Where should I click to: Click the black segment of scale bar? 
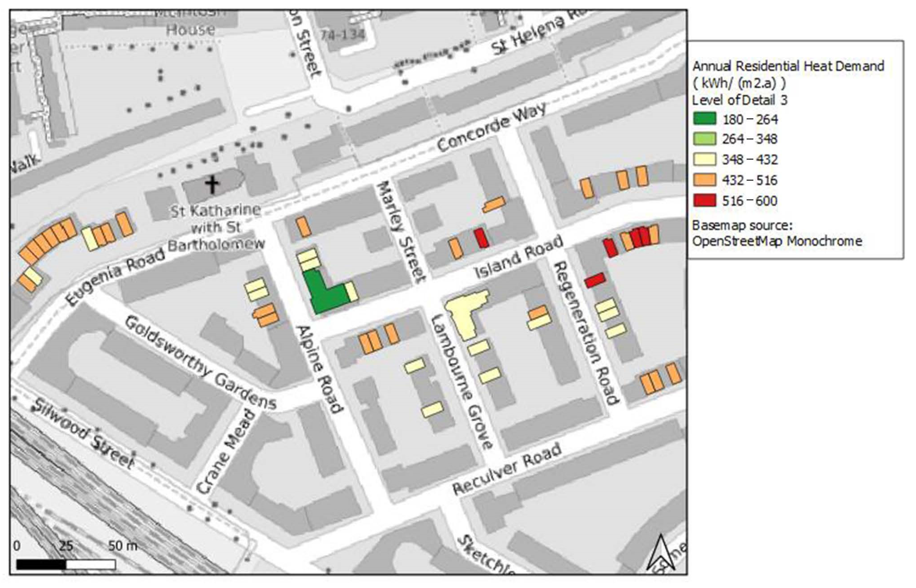point(41,564)
